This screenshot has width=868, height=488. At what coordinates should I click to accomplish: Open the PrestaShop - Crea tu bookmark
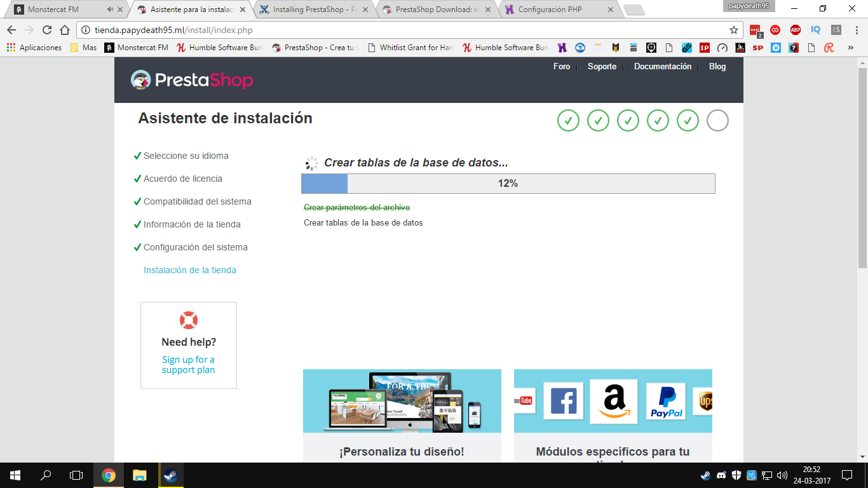click(315, 48)
